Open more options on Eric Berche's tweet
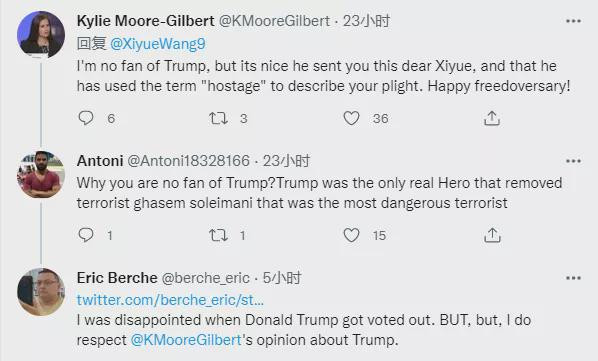 [x=573, y=278]
